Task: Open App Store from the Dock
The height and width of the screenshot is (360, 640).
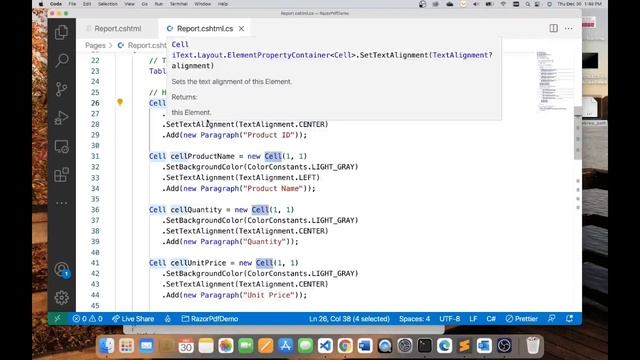Action: pyautogui.click(x=285, y=346)
